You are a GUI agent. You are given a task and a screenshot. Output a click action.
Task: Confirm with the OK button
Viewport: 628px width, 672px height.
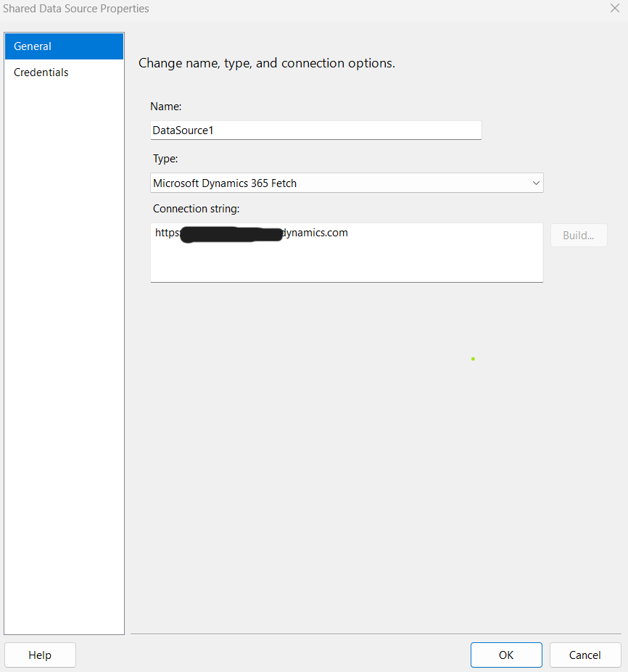click(506, 655)
